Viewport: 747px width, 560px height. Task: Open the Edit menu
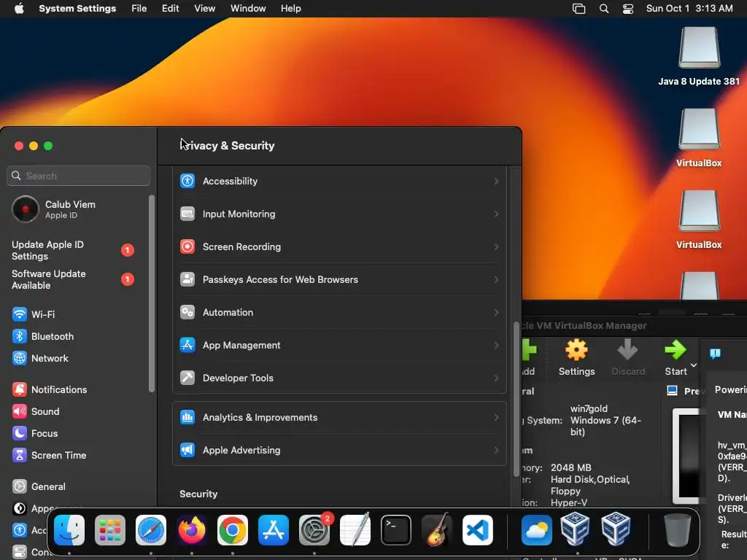[x=170, y=9]
